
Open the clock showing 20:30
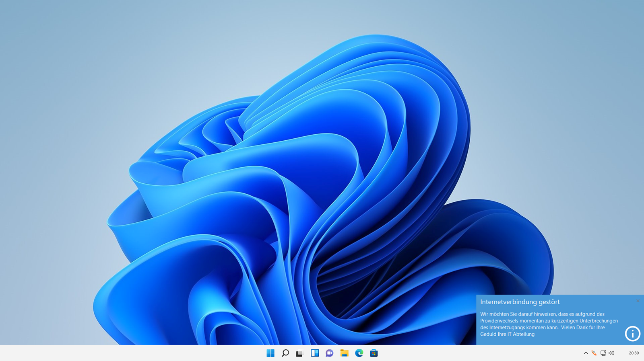pos(634,353)
